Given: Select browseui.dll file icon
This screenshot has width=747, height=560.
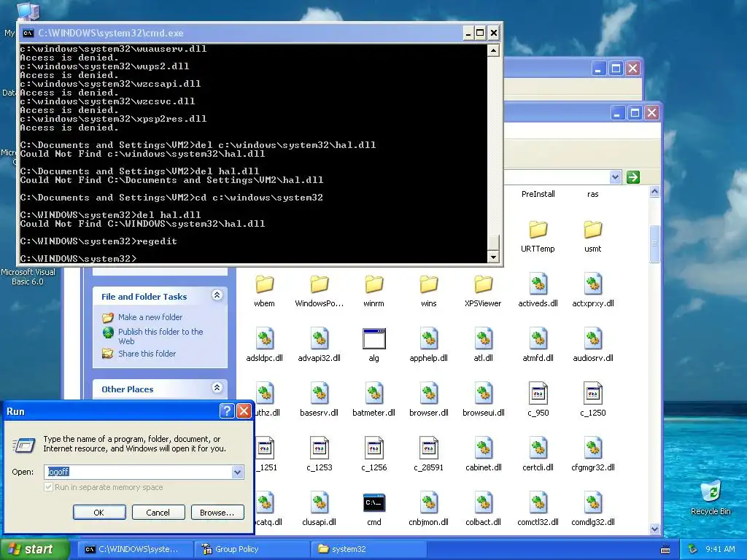Looking at the screenshot, I should pos(483,393).
